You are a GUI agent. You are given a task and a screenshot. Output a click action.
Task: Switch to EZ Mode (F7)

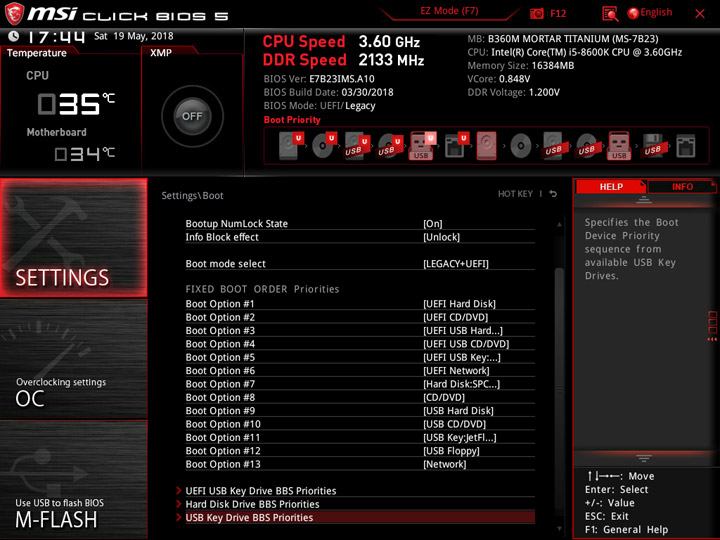pyautogui.click(x=449, y=11)
